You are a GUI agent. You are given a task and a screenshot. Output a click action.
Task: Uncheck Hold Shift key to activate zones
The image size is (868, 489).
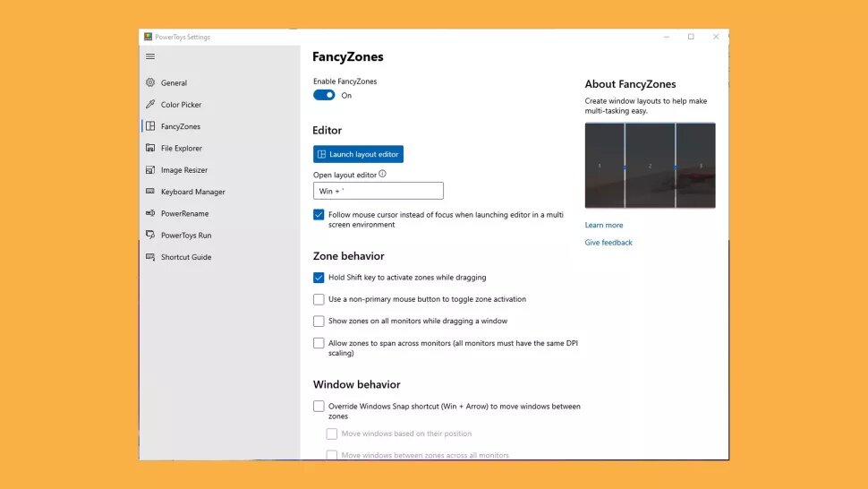tap(319, 278)
